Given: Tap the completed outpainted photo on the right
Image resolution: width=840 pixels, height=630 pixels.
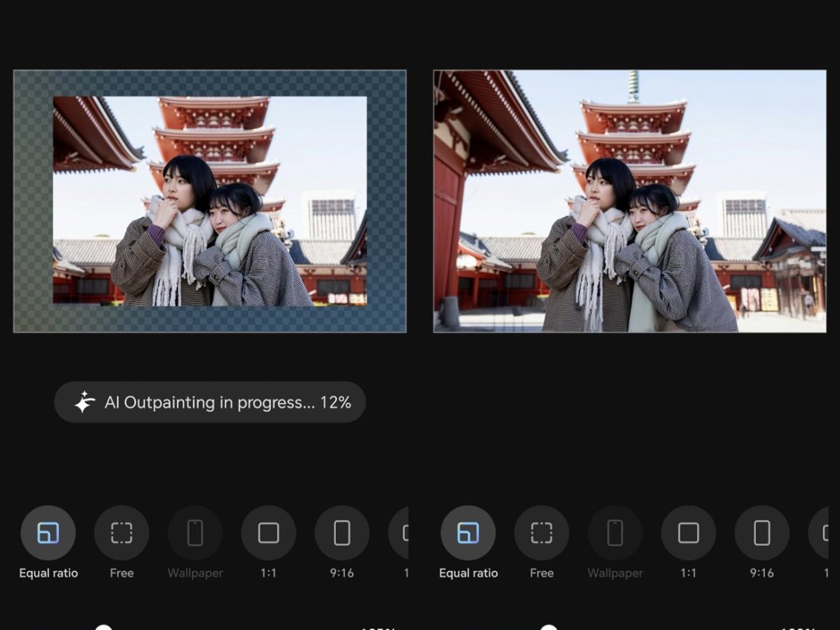Looking at the screenshot, I should [x=629, y=202].
